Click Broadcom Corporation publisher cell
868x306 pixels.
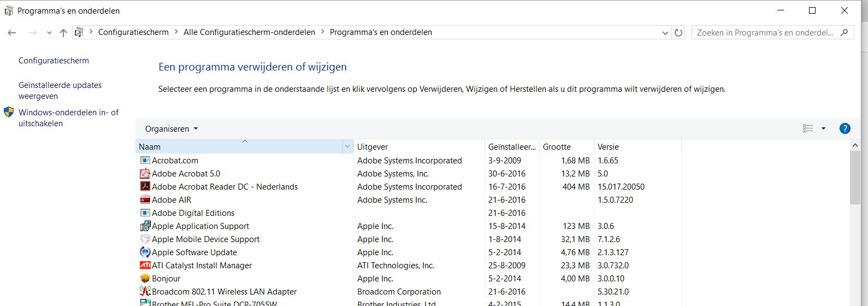(399, 291)
